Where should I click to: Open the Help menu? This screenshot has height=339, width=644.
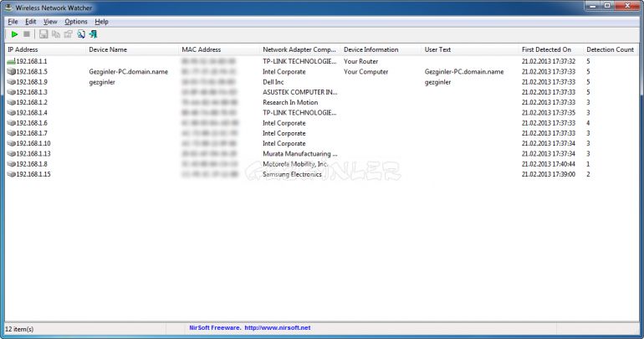(x=101, y=22)
